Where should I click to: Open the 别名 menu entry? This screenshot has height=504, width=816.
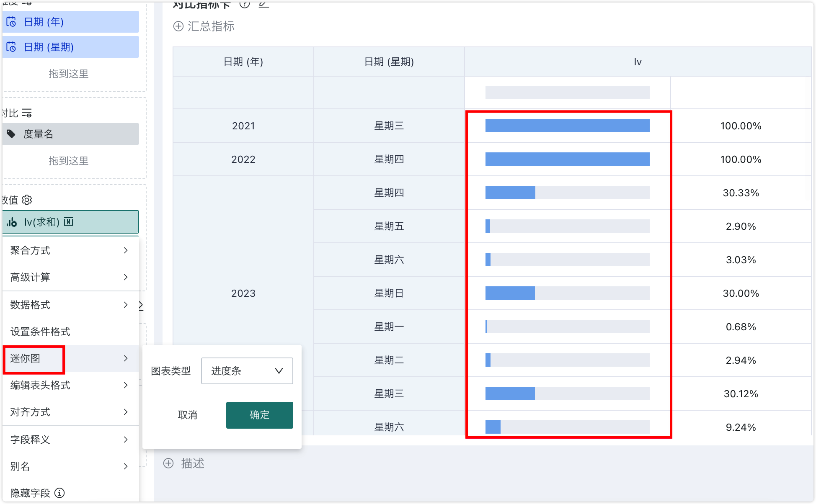click(71, 466)
